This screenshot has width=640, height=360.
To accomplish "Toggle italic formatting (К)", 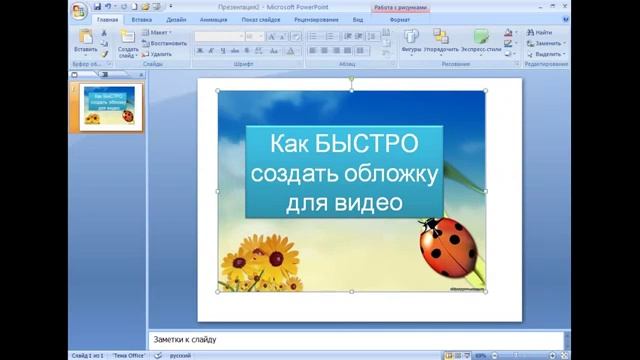I will click(211, 51).
